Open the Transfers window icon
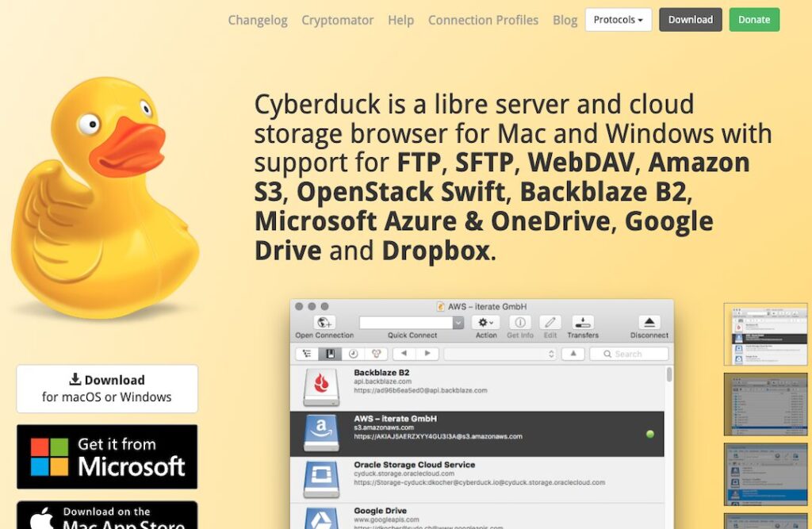 coord(583,322)
